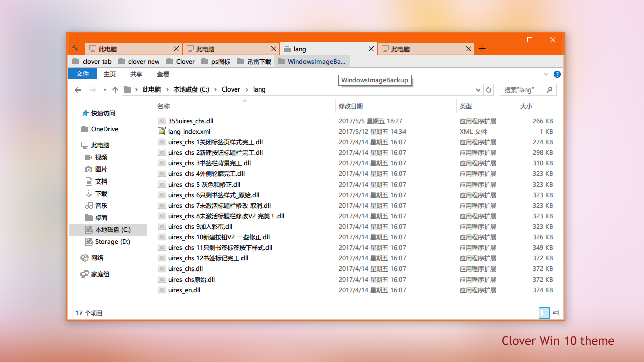Screen dimensions: 644x362
Task: Click the 355uires_chs.dll file icon
Action: click(162, 121)
